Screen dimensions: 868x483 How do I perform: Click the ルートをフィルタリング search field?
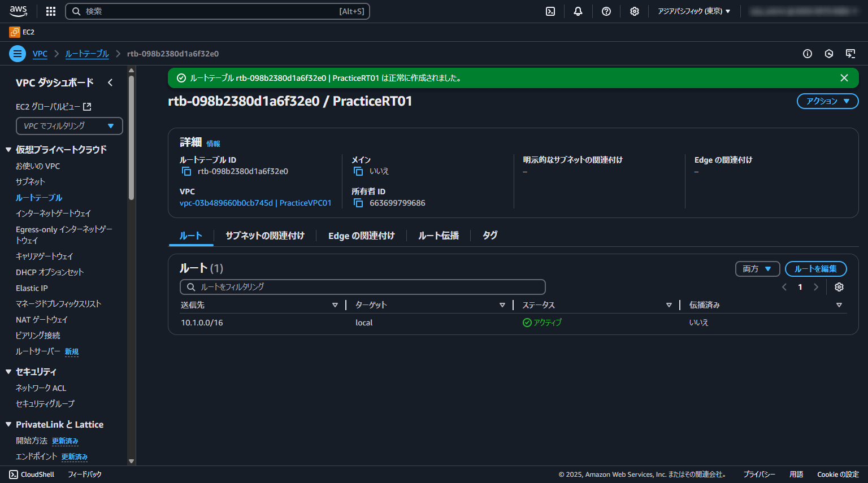pos(363,287)
